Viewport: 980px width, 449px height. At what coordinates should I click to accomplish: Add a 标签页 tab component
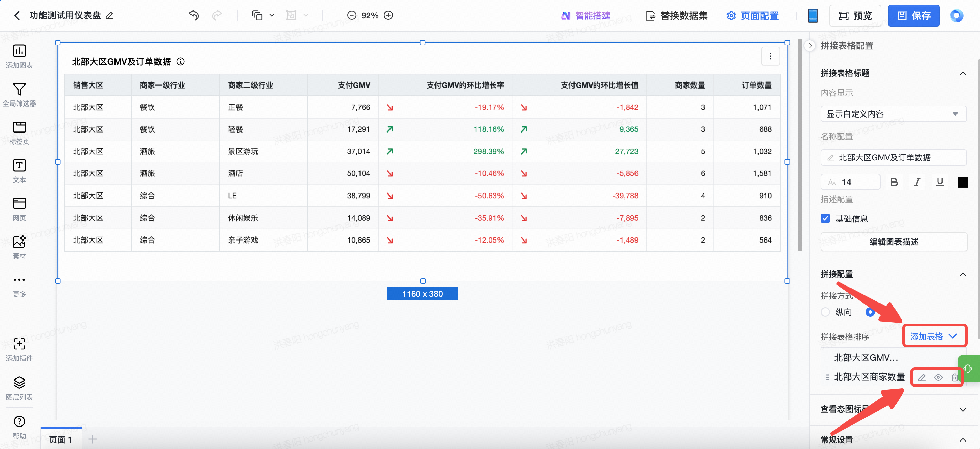click(19, 133)
